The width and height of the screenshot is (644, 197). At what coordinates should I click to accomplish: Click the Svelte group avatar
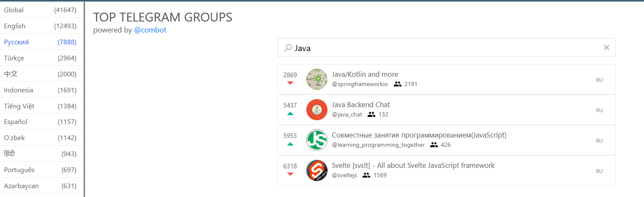(317, 170)
